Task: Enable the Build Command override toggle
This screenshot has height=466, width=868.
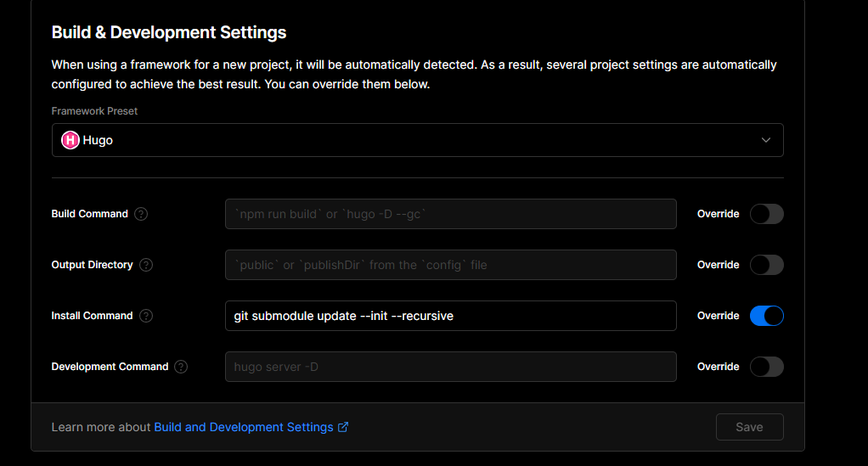Action: coord(767,214)
